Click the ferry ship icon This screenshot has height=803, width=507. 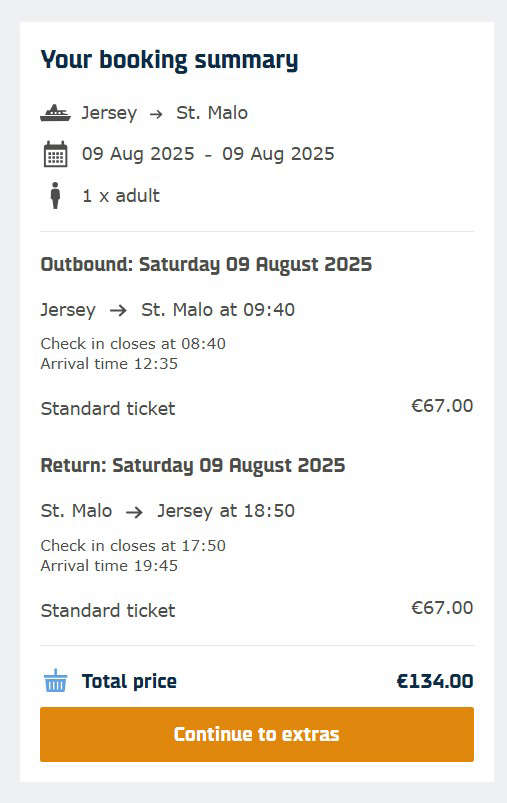(x=55, y=113)
